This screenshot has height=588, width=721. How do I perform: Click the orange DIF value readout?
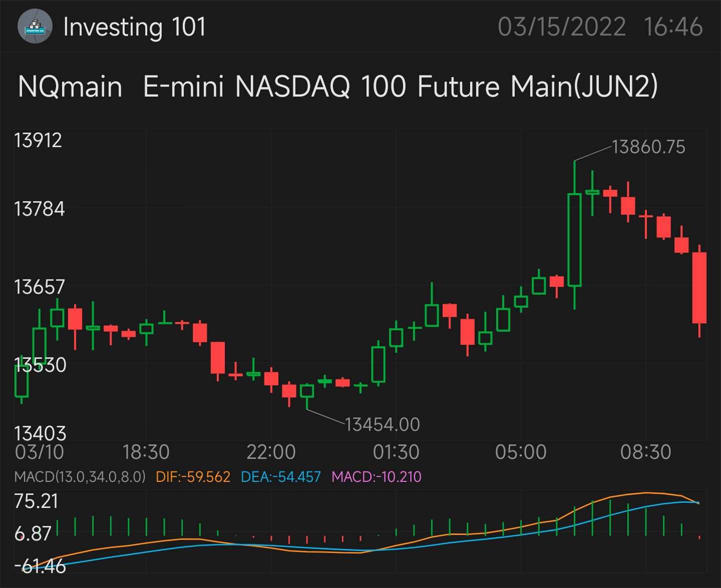tap(193, 476)
